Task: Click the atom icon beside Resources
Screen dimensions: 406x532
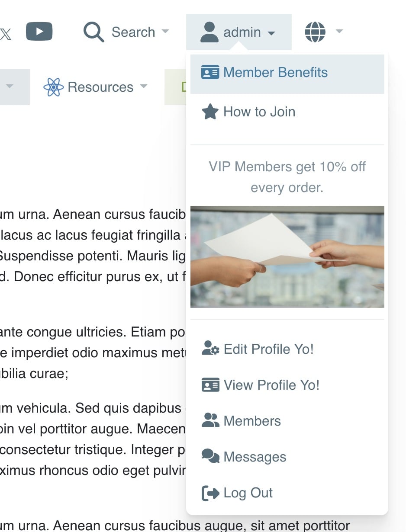Action: click(x=53, y=87)
